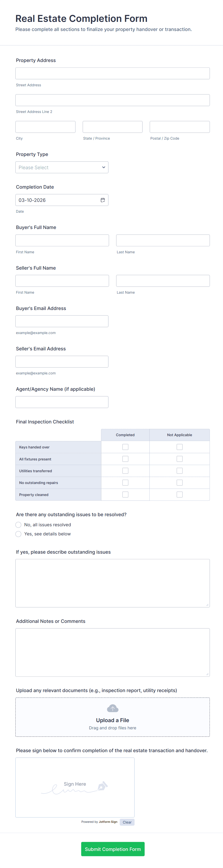223x868 pixels.
Task: Click the Agent/Agency Name field
Action: coord(62,402)
